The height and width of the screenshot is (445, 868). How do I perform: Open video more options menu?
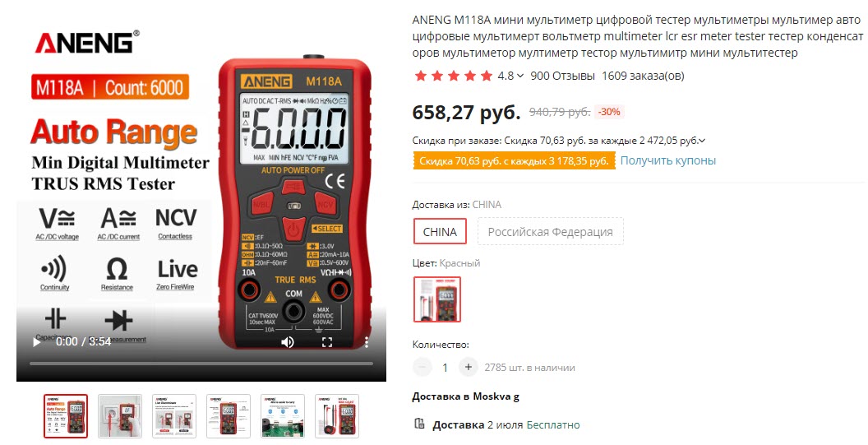pos(367,342)
